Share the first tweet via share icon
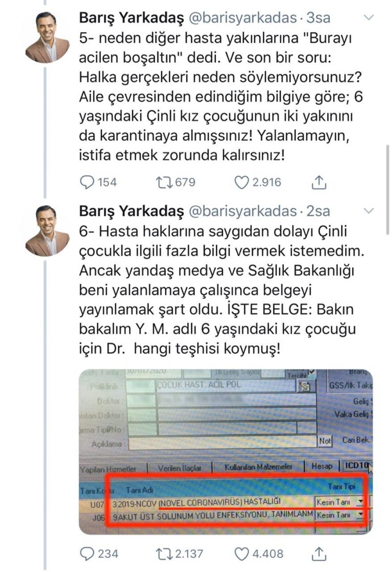Screen dimensions: 392x572 pyautogui.click(x=318, y=182)
